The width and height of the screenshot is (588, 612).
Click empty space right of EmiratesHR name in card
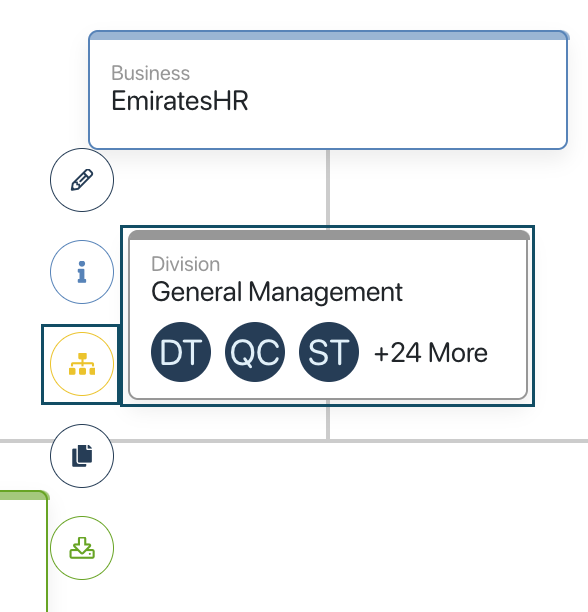406,101
